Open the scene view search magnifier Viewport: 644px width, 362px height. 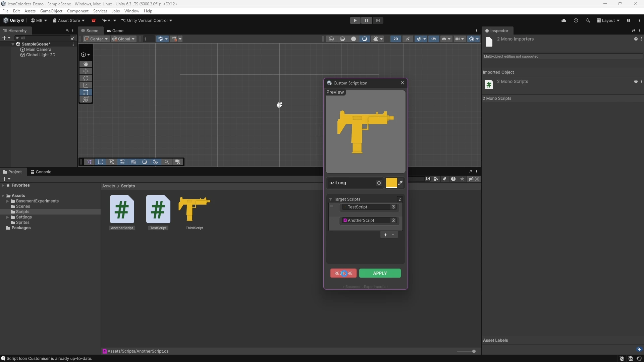(x=166, y=162)
